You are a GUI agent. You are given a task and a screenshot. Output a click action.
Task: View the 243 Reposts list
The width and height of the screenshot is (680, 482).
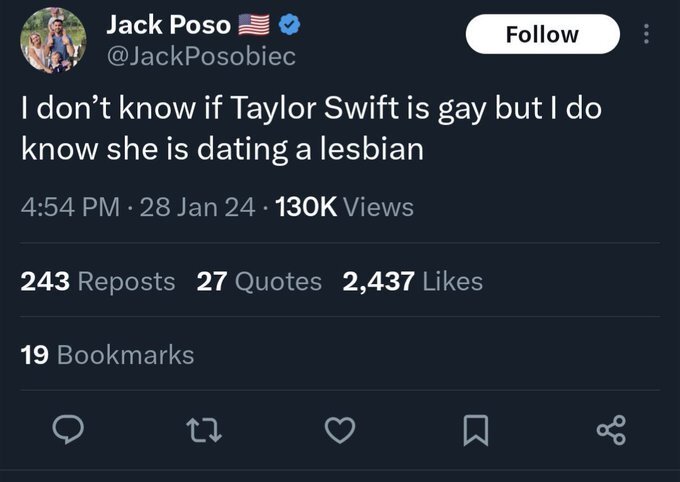point(98,282)
